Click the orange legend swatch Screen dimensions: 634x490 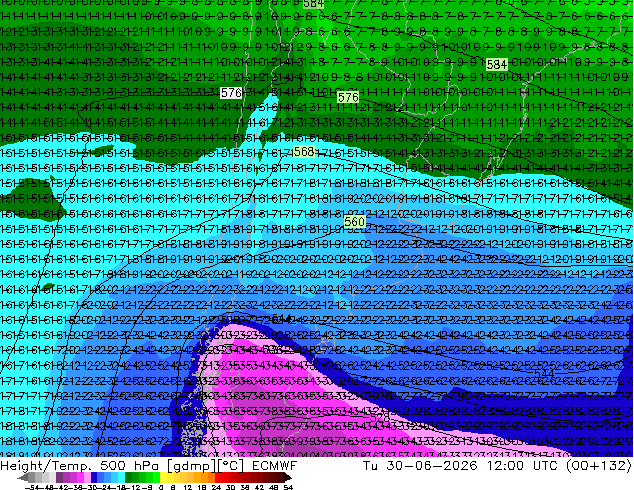[205, 477]
